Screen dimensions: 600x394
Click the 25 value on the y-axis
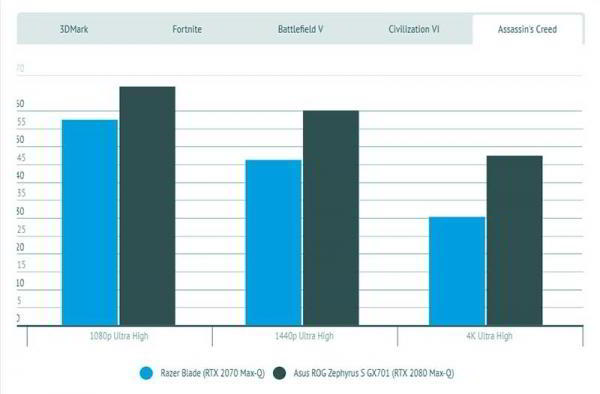pyautogui.click(x=21, y=230)
